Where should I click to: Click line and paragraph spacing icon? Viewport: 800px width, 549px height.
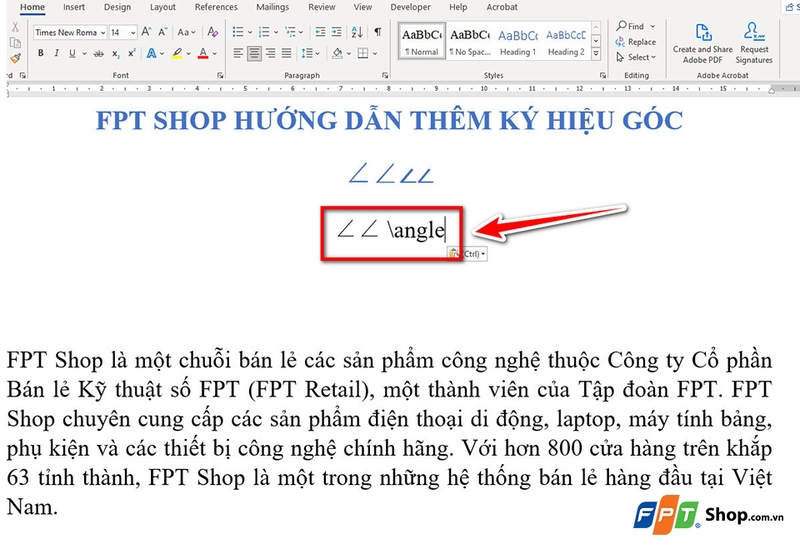tap(307, 53)
